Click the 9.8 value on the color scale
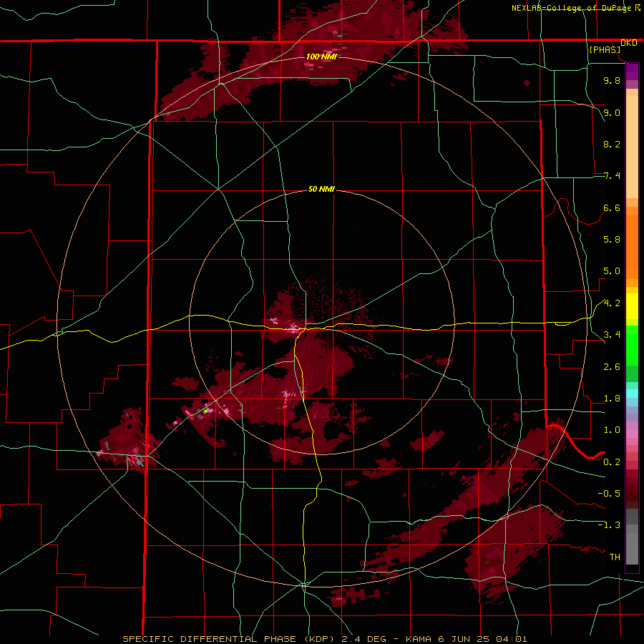 pyautogui.click(x=612, y=80)
